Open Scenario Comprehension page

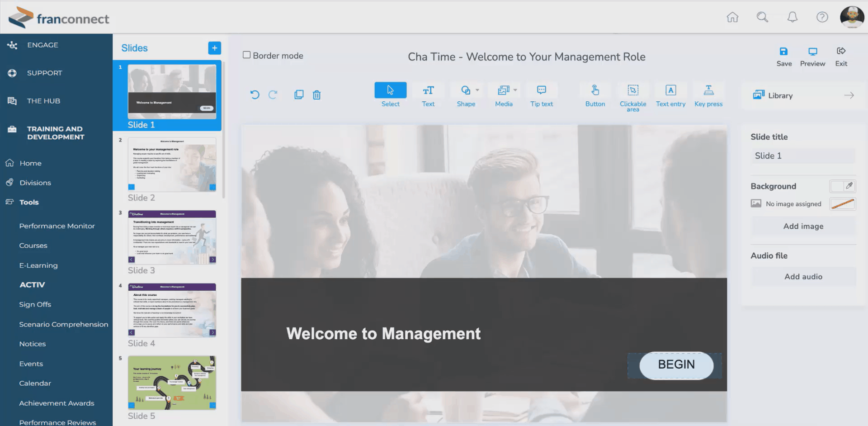pos(64,324)
